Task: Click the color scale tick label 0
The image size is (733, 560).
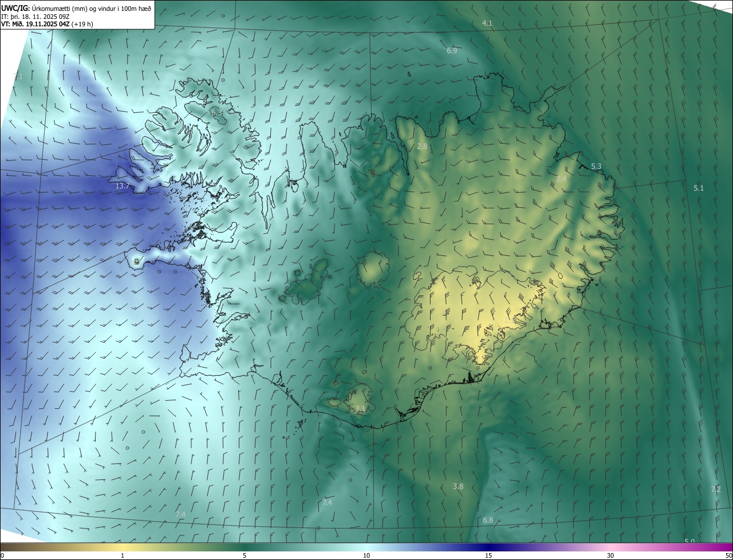Action: (x=2, y=556)
